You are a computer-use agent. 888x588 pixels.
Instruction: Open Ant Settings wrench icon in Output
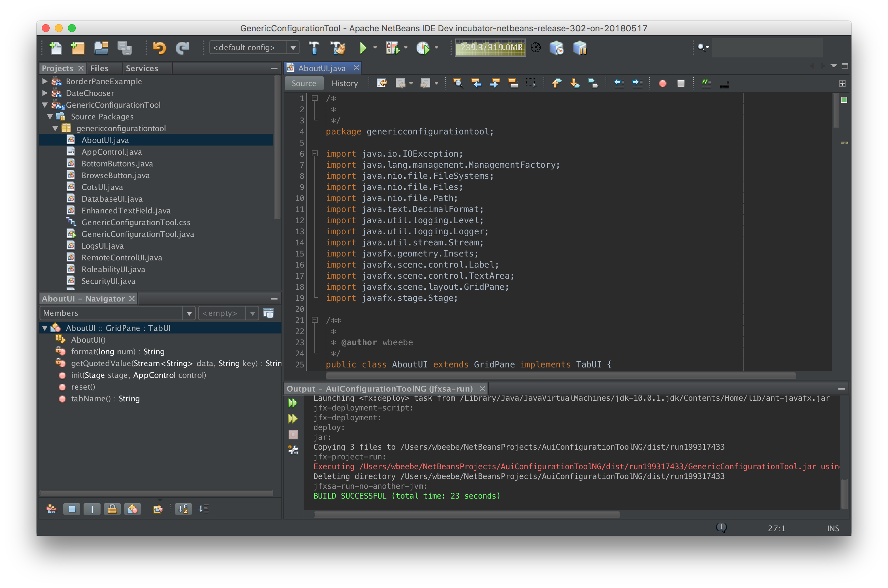click(293, 450)
